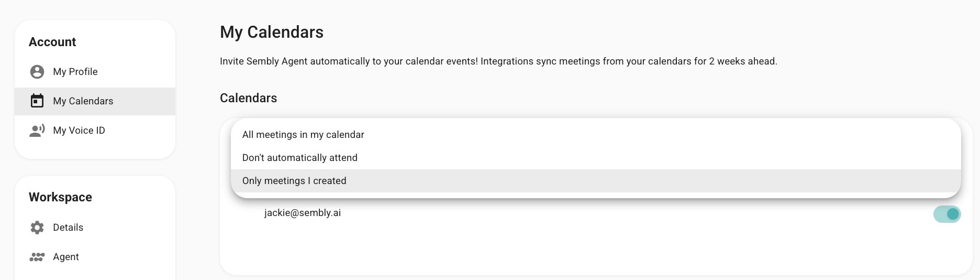Viewport: 980px width, 280px height.
Task: Click the Workspace section heading
Action: pyautogui.click(x=60, y=197)
